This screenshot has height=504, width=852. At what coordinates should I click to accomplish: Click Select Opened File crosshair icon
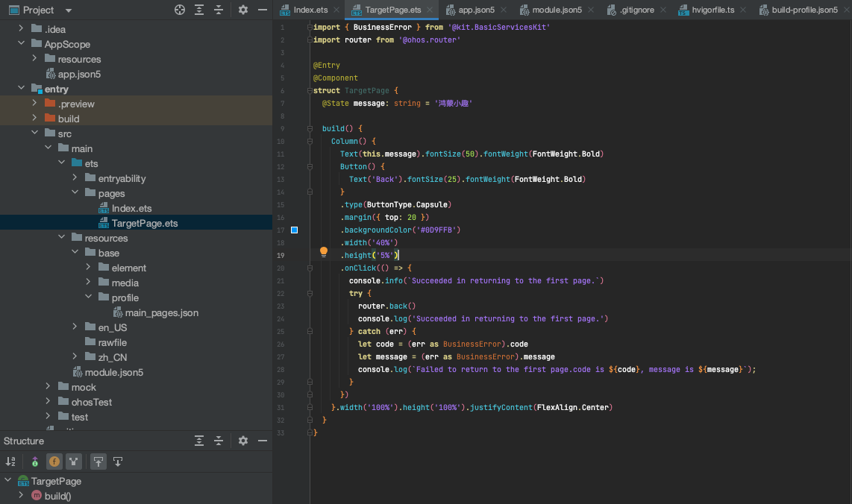click(x=179, y=10)
